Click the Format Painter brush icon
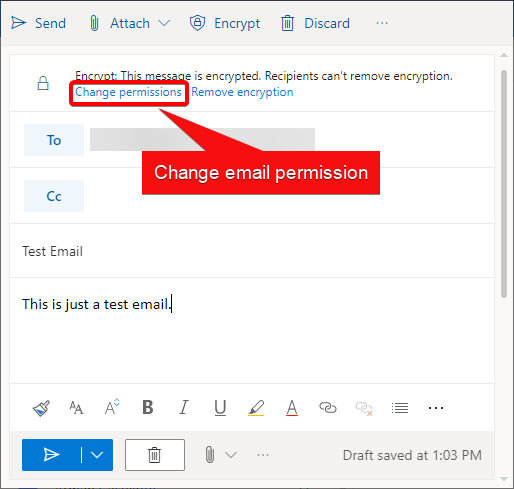The height and width of the screenshot is (489, 514). [41, 408]
